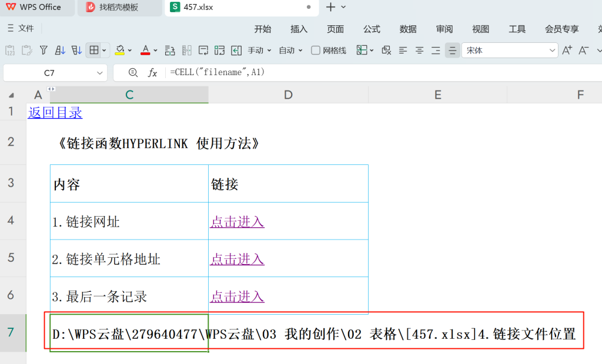This screenshot has width=602, height=364.
Task: Expand the font color dropdown arrow
Action: (155, 50)
